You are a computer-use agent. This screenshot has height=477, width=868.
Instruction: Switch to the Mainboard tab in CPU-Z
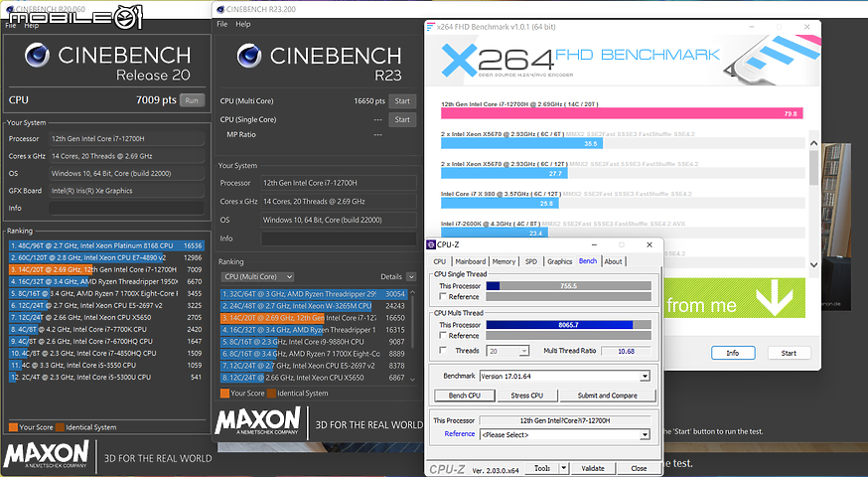click(x=470, y=261)
